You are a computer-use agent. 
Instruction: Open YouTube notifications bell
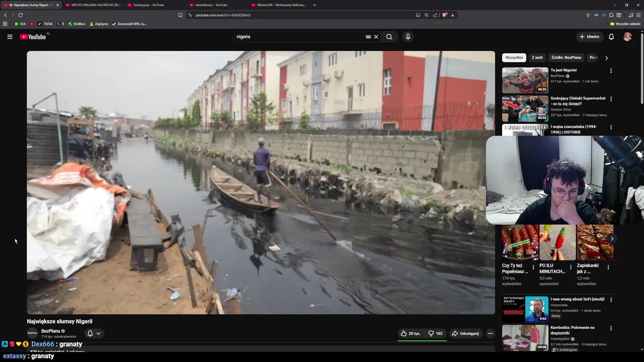611,37
